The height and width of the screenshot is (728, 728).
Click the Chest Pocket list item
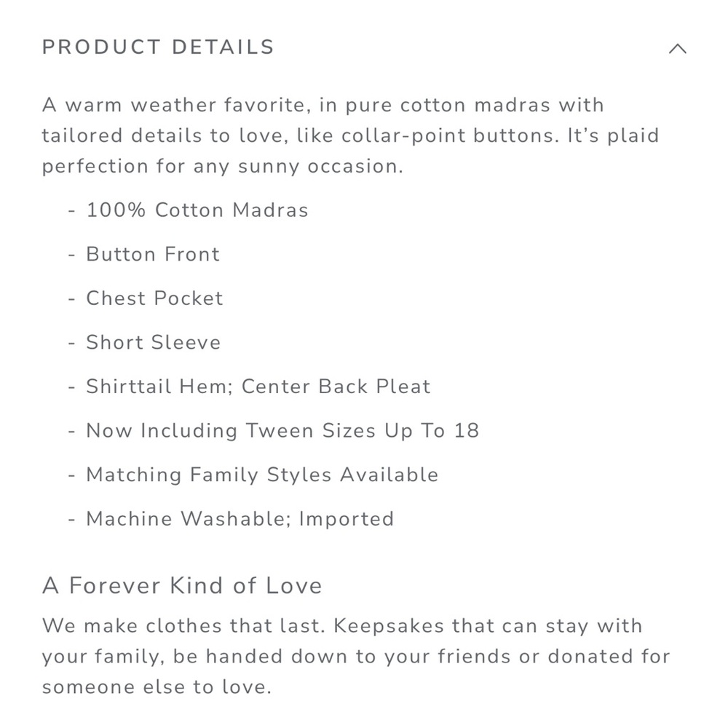pos(154,298)
